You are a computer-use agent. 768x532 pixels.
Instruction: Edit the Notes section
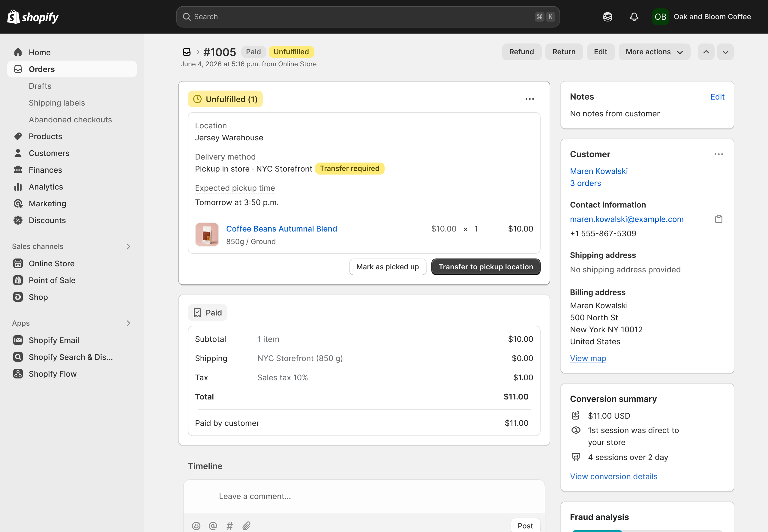(717, 97)
